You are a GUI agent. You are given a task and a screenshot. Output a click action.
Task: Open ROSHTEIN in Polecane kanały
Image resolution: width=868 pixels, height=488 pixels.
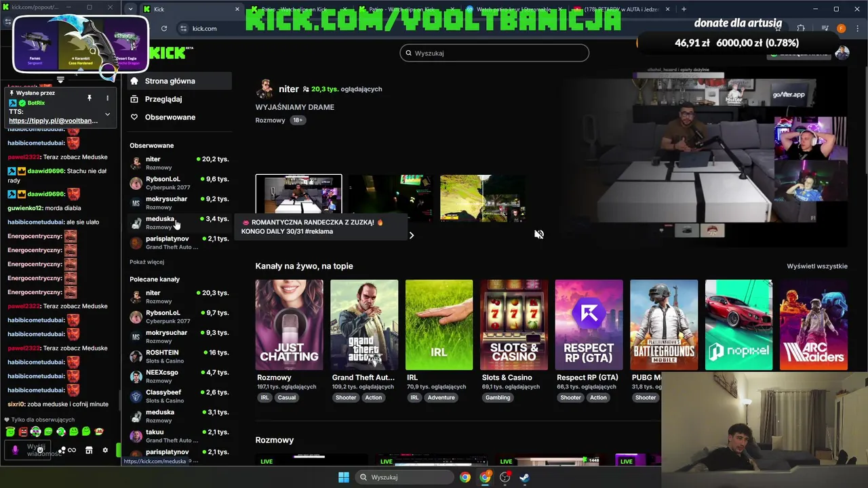(179, 357)
